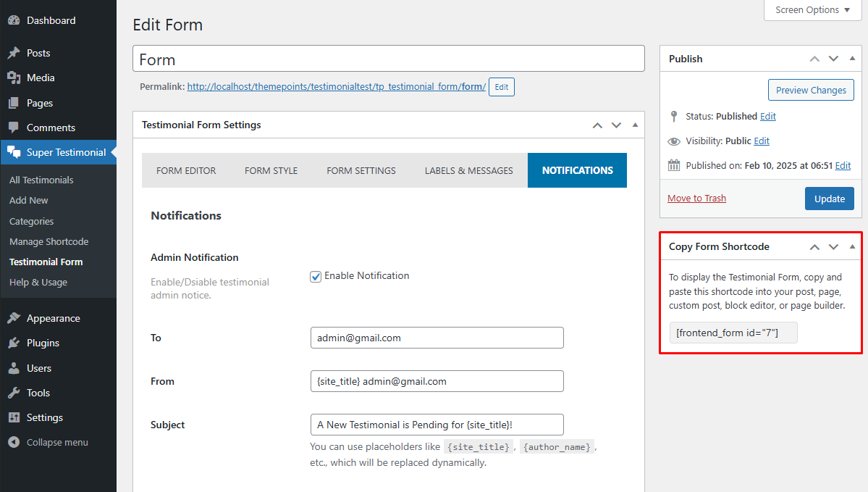Viewport: 868px width, 492px height.
Task: Click the {author_name} placeholder code
Action: [x=557, y=447]
